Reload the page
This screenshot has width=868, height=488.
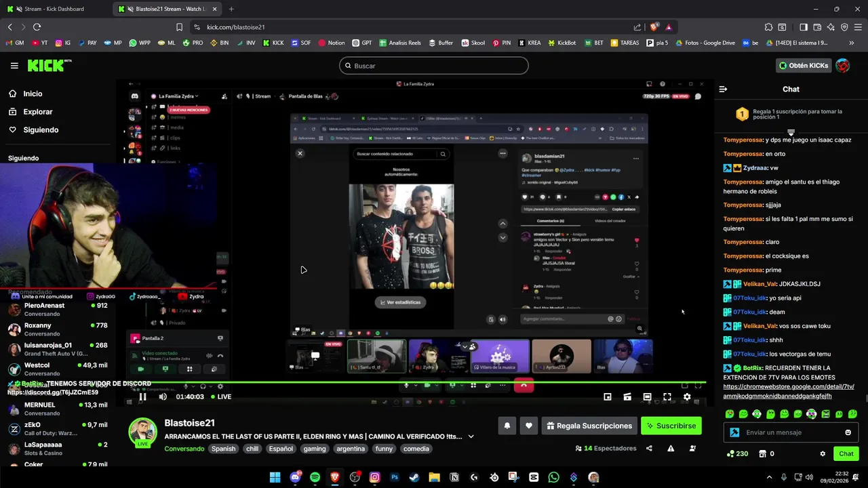pyautogui.click(x=37, y=27)
